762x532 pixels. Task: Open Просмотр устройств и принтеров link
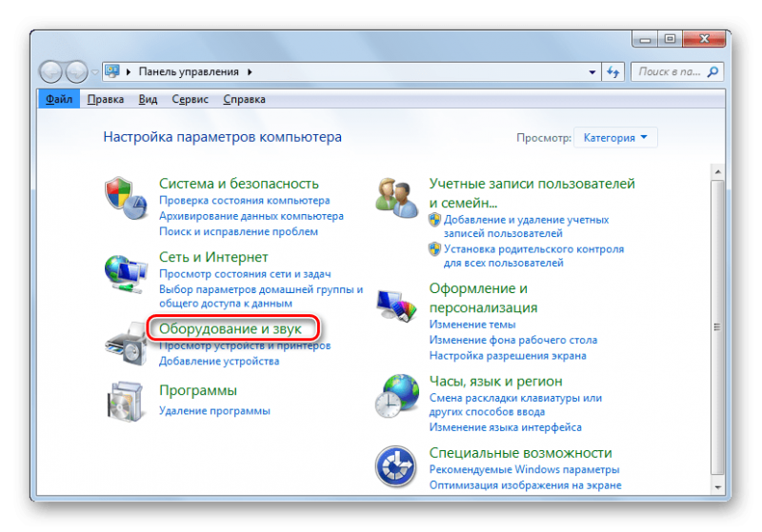(245, 345)
